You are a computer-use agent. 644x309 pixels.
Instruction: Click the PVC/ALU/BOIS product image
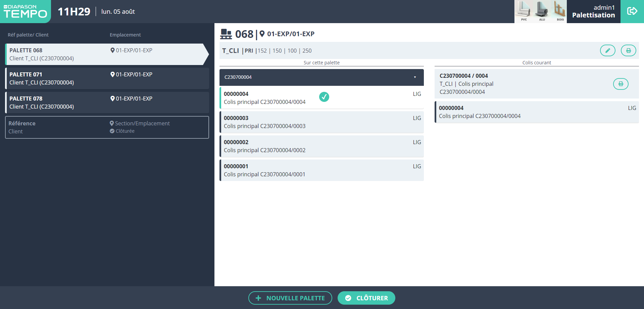(540, 11)
